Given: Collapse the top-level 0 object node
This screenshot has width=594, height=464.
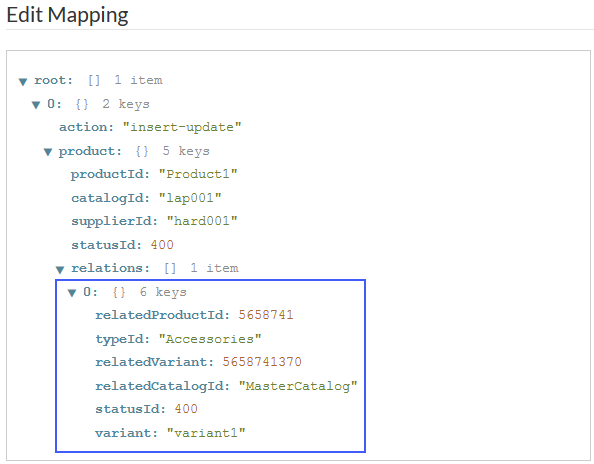Looking at the screenshot, I should (36, 105).
